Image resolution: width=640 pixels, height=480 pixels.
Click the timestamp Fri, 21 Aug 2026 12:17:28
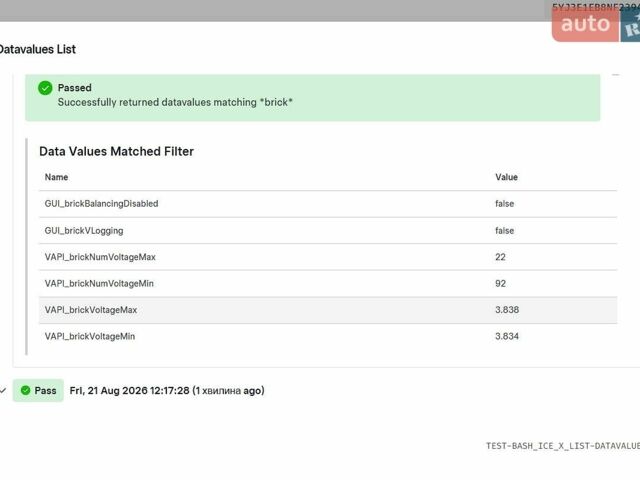(129, 391)
